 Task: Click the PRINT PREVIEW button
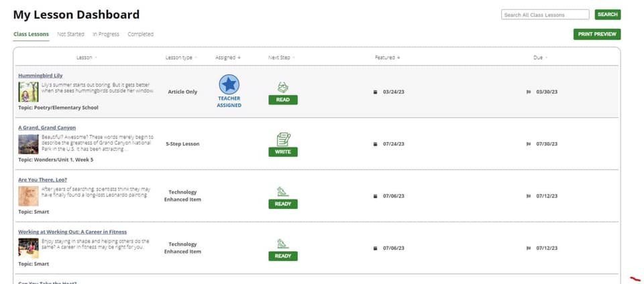tap(597, 34)
